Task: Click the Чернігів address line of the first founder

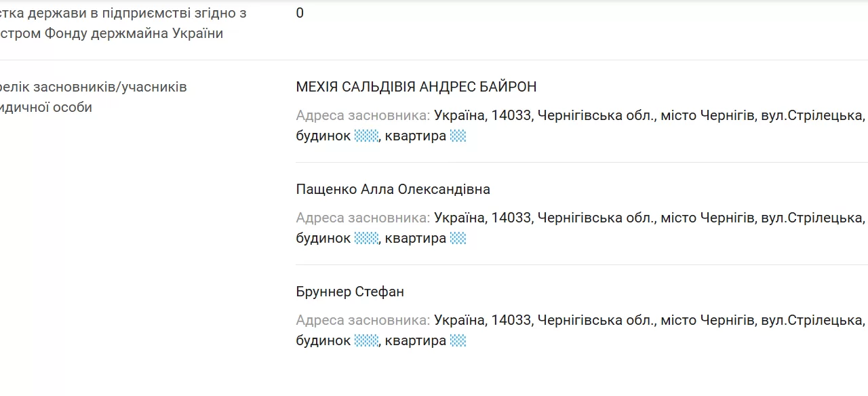Action: pyautogui.click(x=649, y=115)
